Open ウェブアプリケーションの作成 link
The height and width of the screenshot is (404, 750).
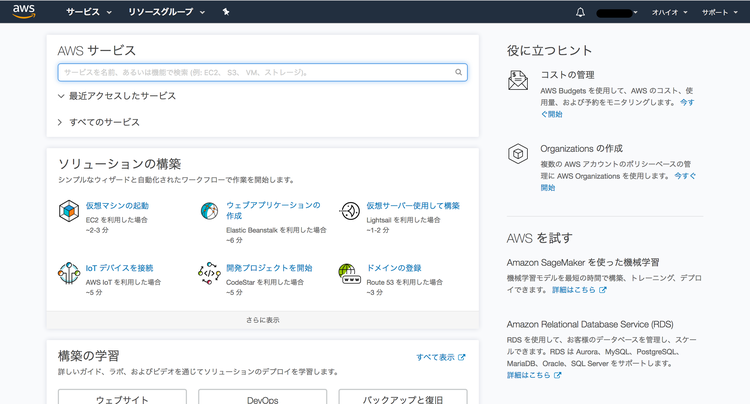(273, 210)
